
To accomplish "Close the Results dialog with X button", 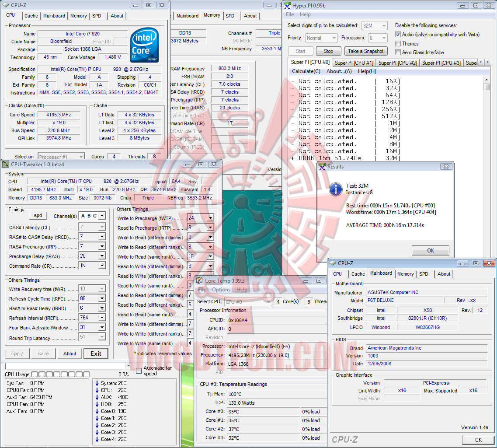I will [446, 167].
